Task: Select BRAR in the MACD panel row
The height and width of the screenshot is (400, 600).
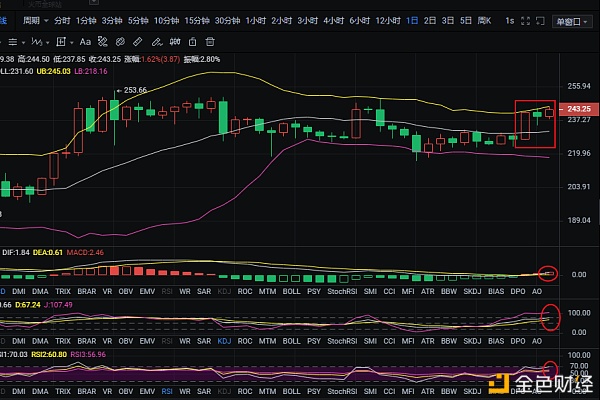Action: (87, 291)
